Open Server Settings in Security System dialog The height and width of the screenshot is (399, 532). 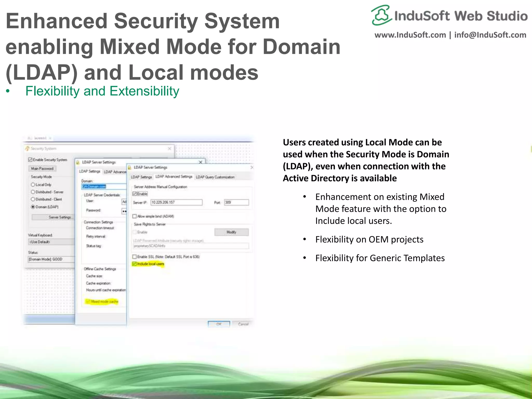[x=53, y=217]
